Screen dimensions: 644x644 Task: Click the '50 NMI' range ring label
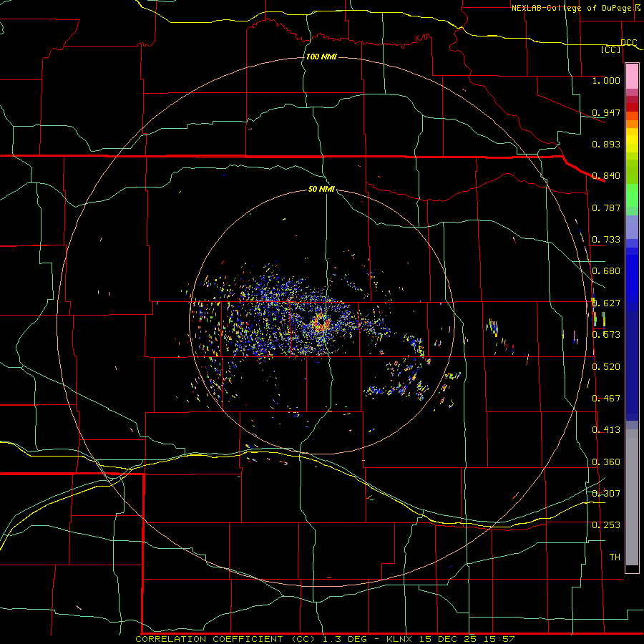321,189
